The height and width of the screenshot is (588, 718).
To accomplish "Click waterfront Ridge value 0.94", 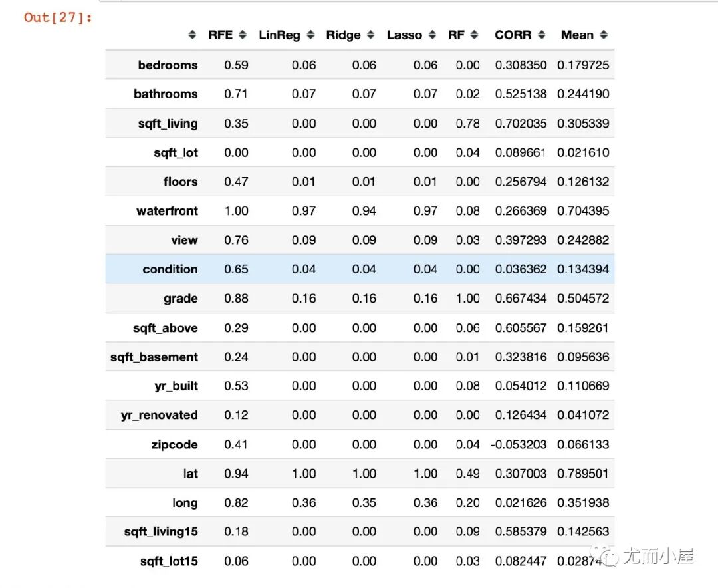I will [364, 211].
